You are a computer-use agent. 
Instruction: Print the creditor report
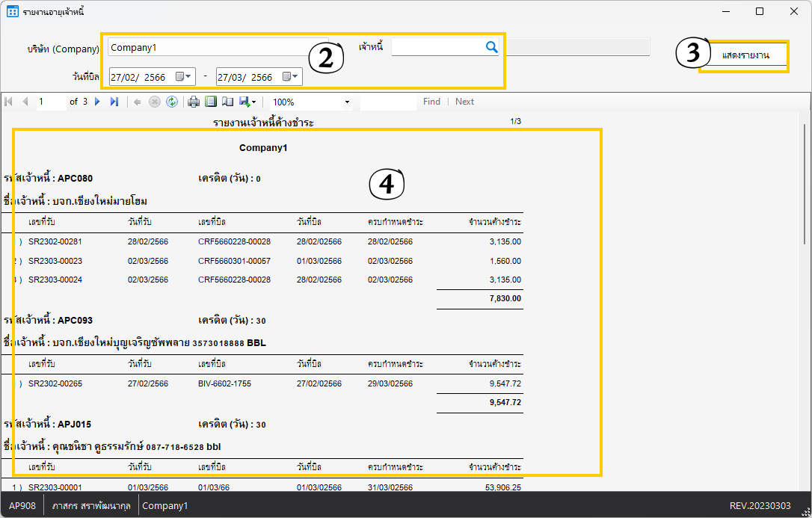[194, 102]
